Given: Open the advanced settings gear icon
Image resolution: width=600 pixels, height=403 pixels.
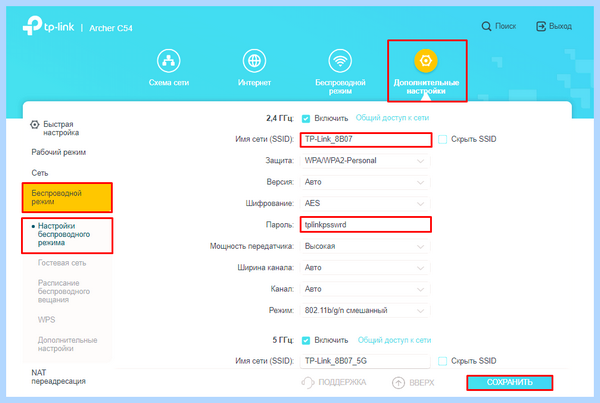Looking at the screenshot, I should pyautogui.click(x=426, y=60).
